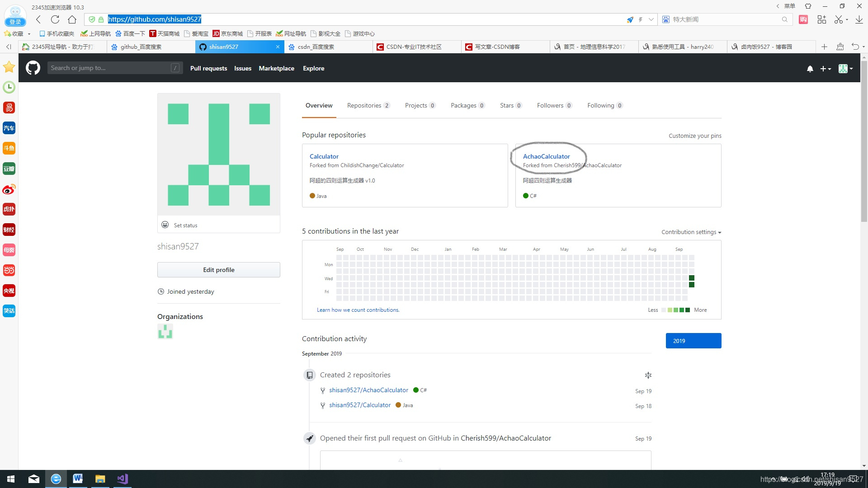Click the browser download arrow icon
The height and width of the screenshot is (488, 868).
[859, 19]
